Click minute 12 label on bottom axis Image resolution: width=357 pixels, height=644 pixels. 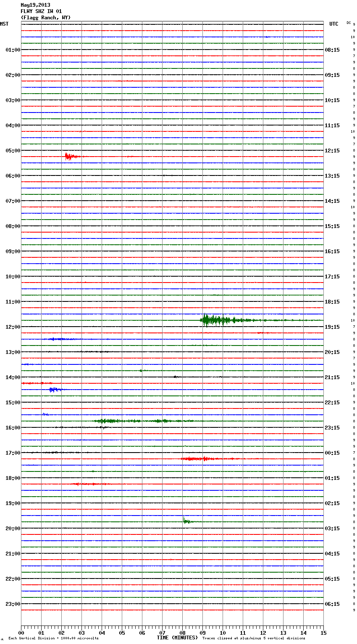pos(263,633)
